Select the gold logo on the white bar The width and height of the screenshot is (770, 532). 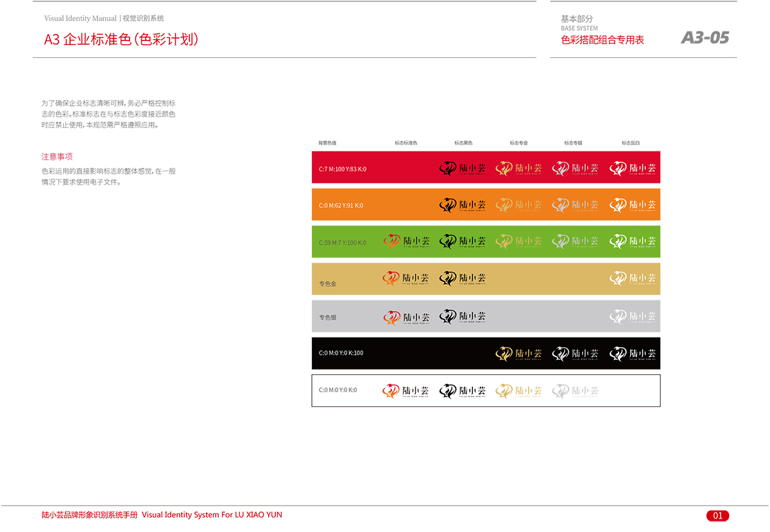(x=518, y=391)
